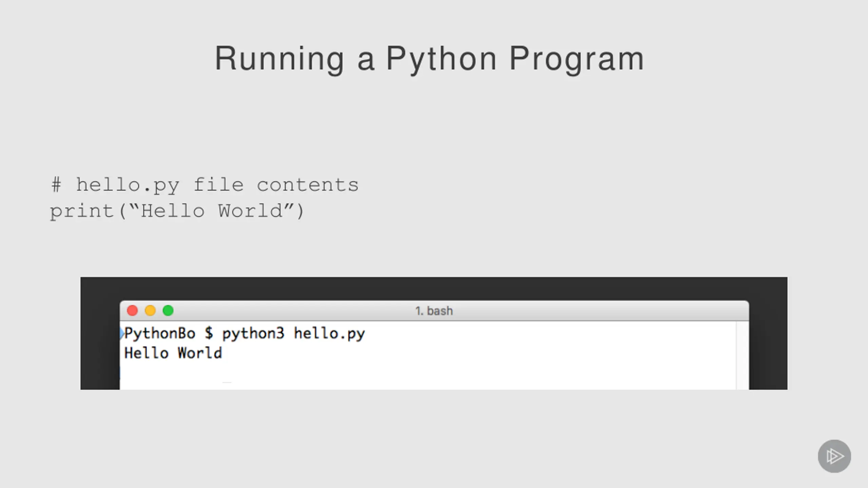Click the terminal's vertical scrollbar track
Viewport: 868px width, 488px height.
743,355
